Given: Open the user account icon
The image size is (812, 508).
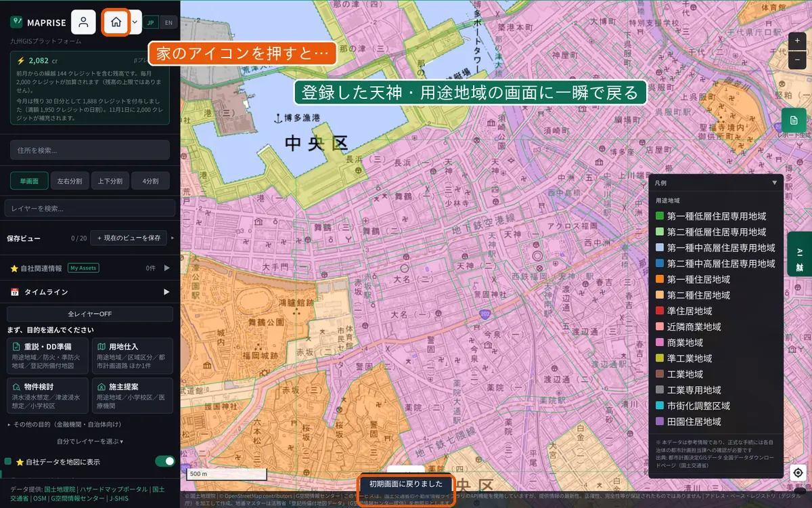Looking at the screenshot, I should pos(83,22).
